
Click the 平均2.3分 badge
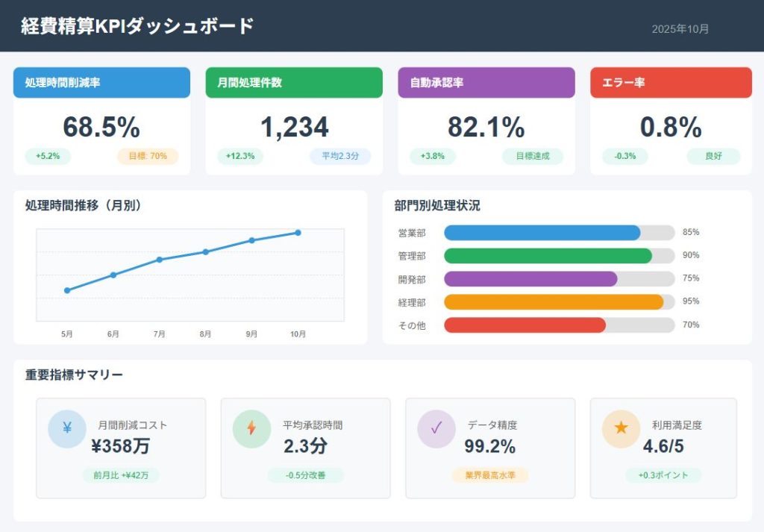coord(340,157)
